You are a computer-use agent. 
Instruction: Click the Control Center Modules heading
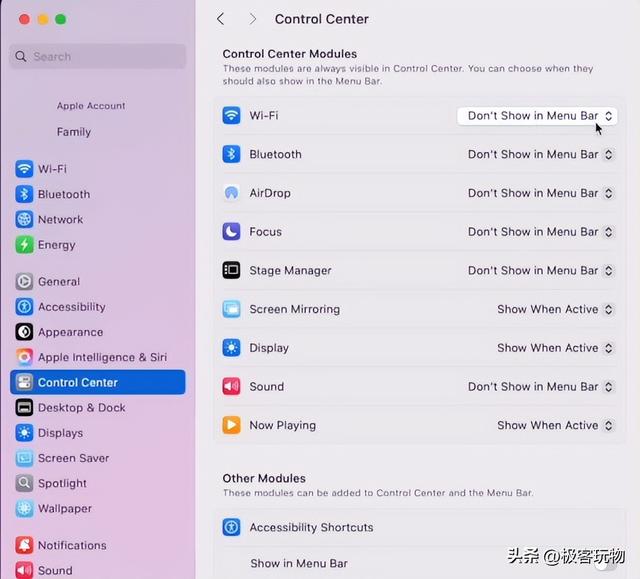pos(289,54)
